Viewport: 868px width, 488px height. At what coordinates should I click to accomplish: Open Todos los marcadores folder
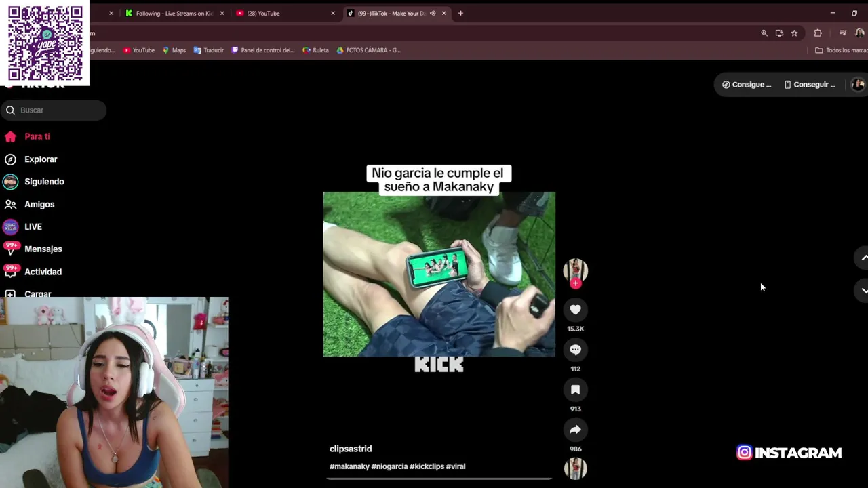pos(841,50)
